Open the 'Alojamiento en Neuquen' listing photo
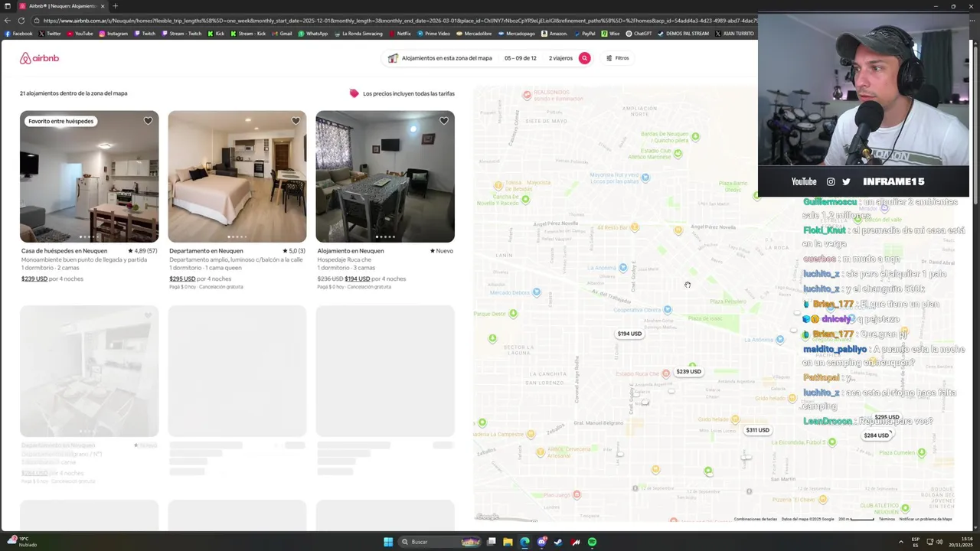This screenshot has width=980, height=551. [385, 177]
